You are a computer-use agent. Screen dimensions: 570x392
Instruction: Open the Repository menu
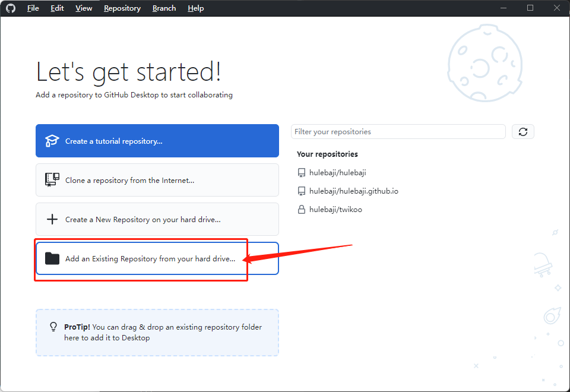122,8
